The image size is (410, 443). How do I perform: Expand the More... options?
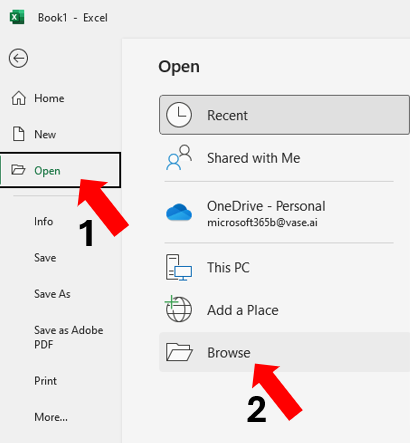[51, 417]
